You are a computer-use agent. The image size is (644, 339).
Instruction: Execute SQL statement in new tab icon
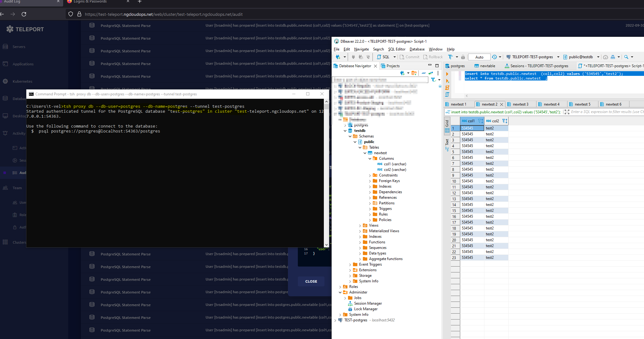coord(447,81)
